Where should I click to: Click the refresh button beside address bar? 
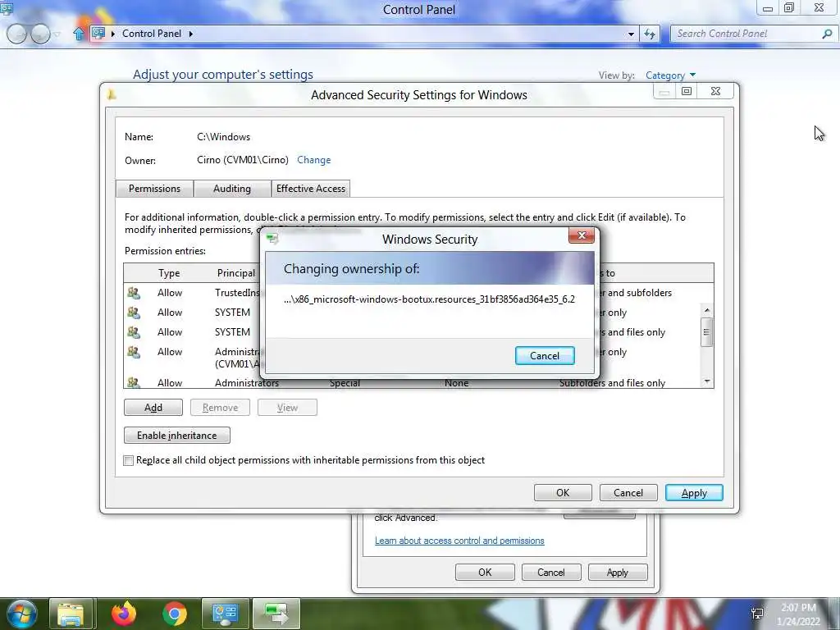click(650, 34)
